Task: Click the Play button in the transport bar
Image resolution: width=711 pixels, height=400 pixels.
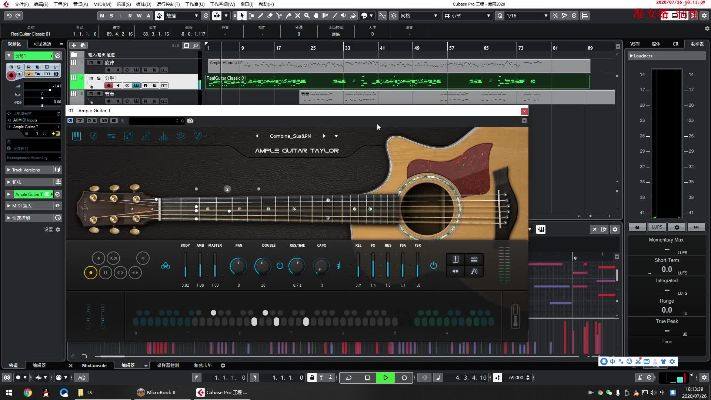Action: click(x=386, y=378)
